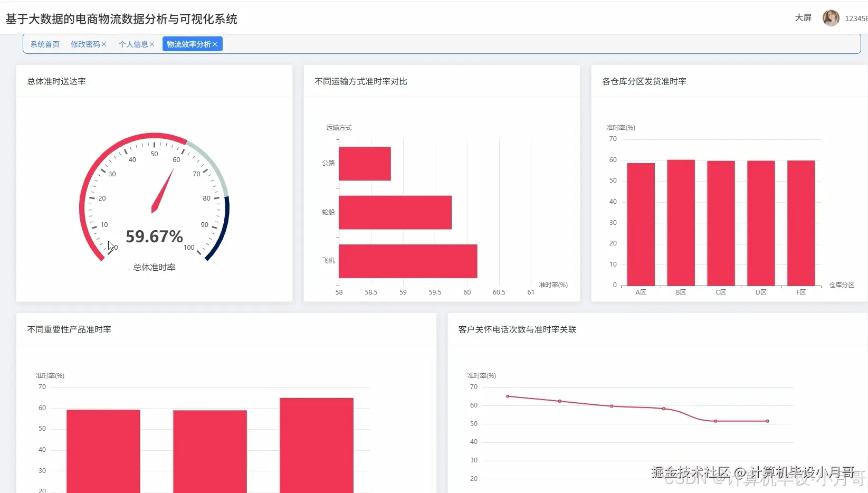Close the 个人信息 tab

coord(152,44)
